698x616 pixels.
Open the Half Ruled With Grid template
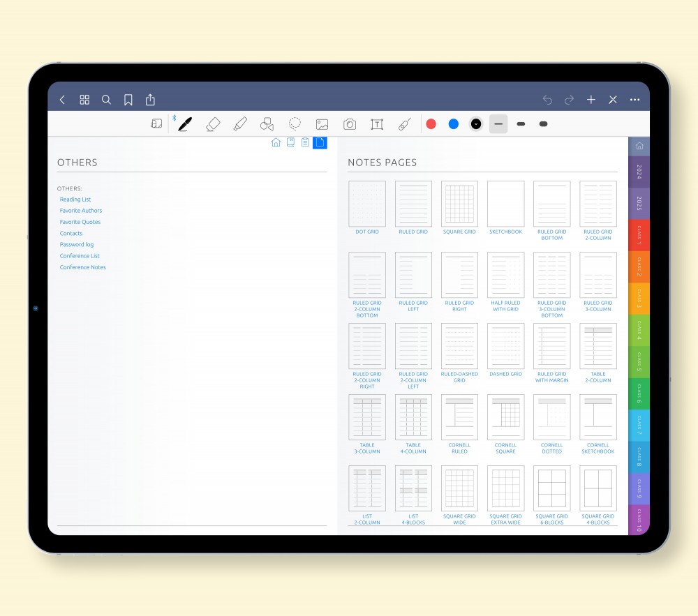[x=505, y=275]
